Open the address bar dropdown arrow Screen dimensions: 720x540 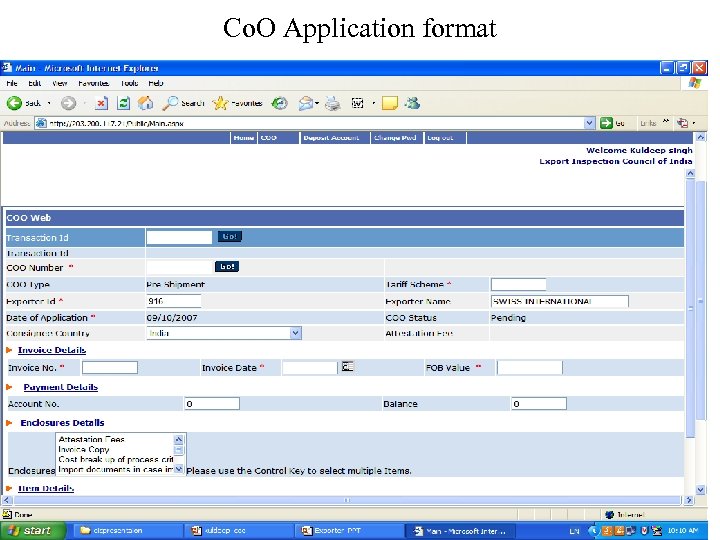point(590,123)
